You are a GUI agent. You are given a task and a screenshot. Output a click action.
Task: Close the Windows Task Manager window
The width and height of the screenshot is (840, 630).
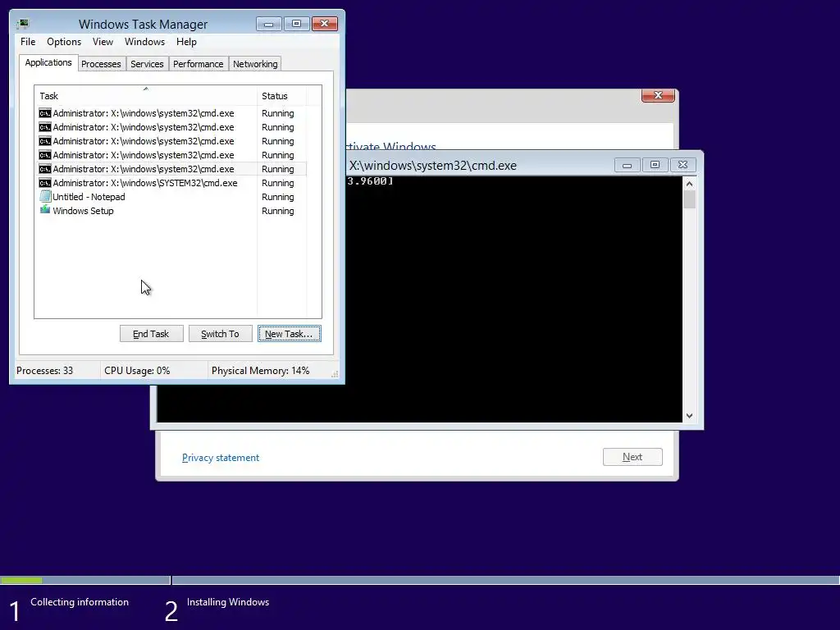click(325, 24)
